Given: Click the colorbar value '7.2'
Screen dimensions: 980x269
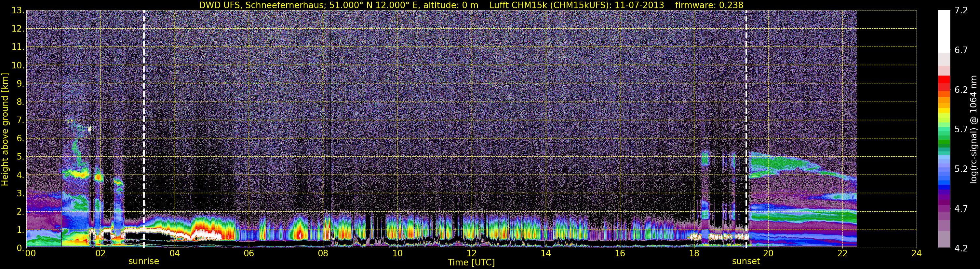Looking at the screenshot, I should point(961,10).
